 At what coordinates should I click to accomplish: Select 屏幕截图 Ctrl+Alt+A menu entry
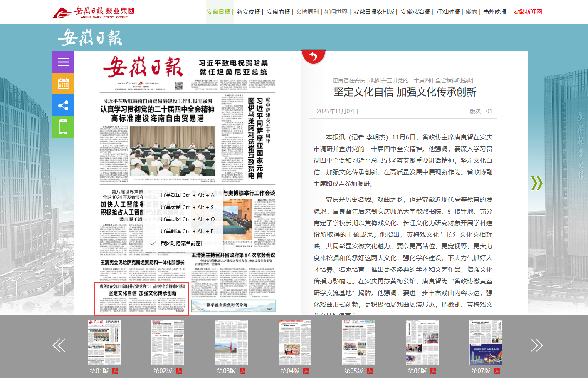coord(187,195)
